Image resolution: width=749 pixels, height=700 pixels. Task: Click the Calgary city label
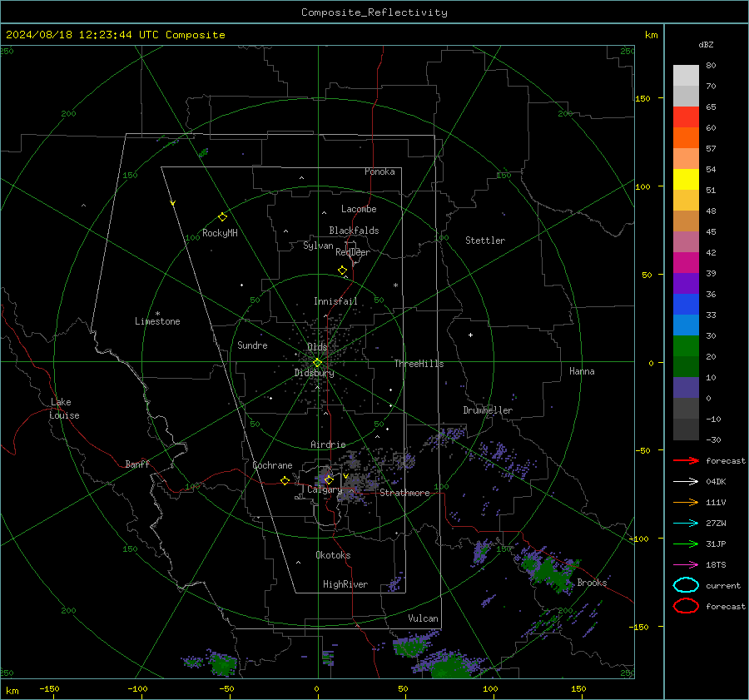click(325, 489)
